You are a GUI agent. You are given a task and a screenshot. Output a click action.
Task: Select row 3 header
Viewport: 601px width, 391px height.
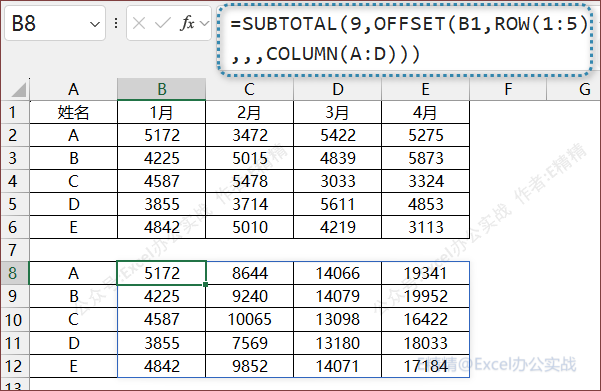(15, 158)
